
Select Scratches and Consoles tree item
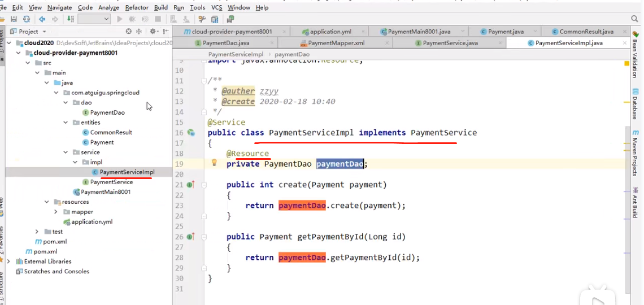click(56, 271)
